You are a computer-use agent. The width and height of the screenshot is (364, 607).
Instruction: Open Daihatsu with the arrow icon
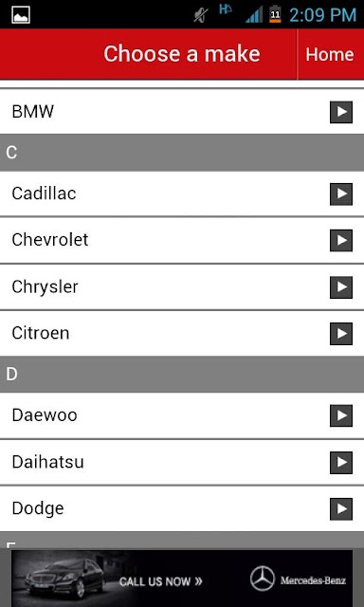(x=341, y=463)
